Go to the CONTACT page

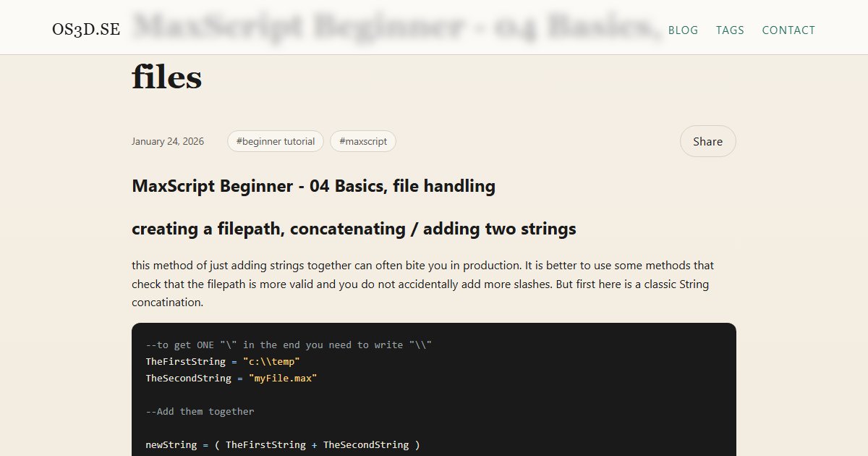click(788, 30)
